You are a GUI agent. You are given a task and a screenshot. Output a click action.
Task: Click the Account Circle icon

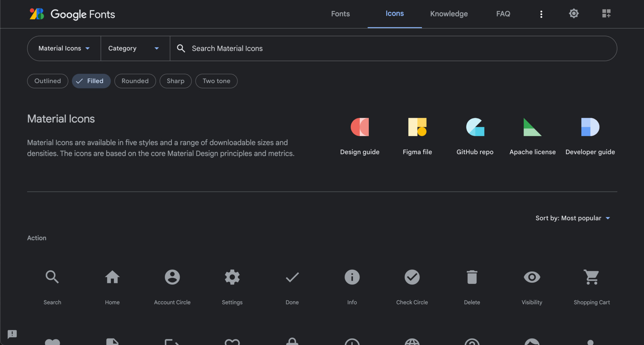[172, 277]
